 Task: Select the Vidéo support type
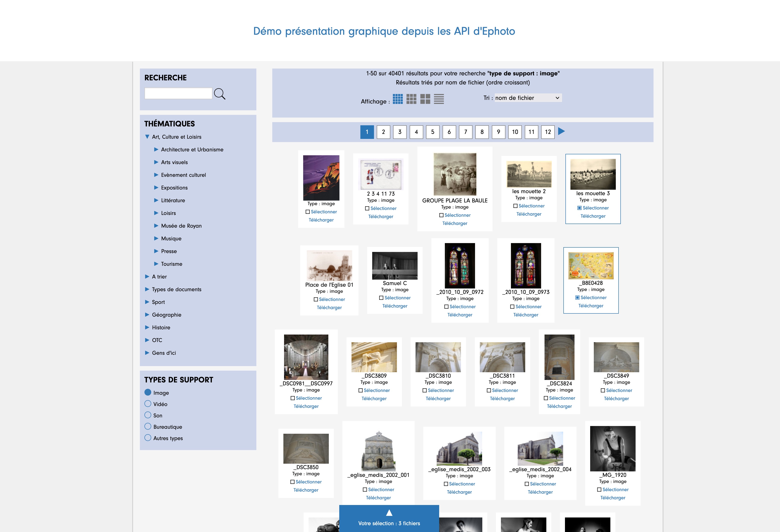click(x=148, y=404)
